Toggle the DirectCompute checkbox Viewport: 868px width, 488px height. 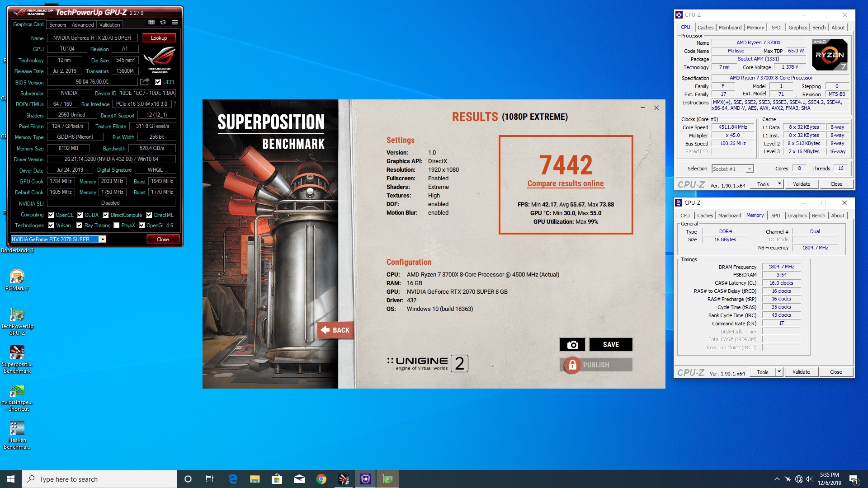106,215
